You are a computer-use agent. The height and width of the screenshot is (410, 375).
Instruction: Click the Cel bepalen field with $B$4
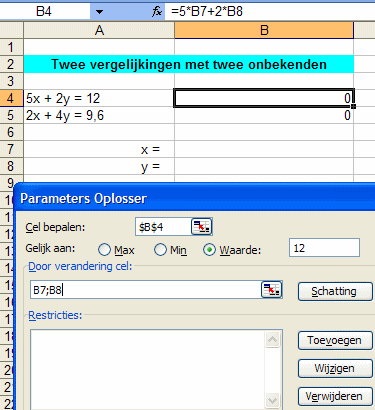(163, 227)
